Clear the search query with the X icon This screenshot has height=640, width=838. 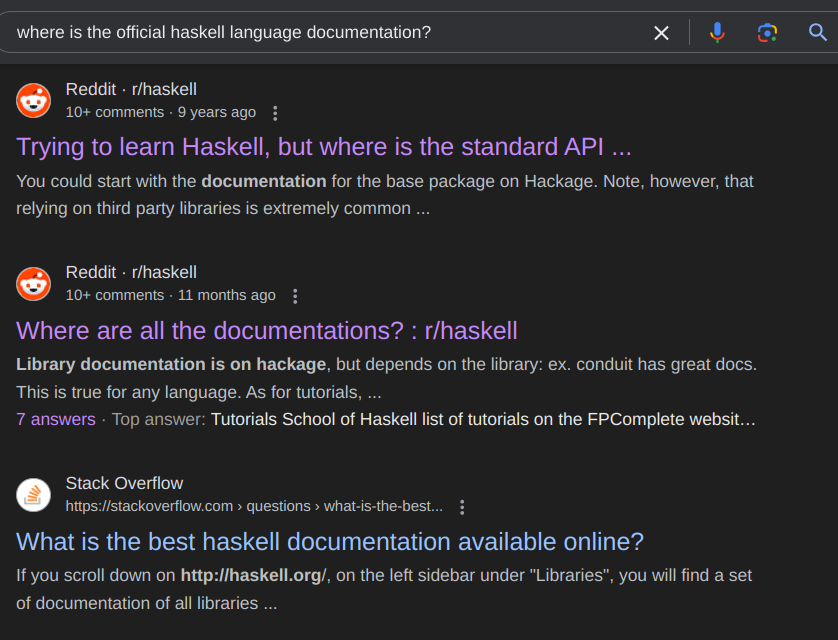pyautogui.click(x=661, y=33)
